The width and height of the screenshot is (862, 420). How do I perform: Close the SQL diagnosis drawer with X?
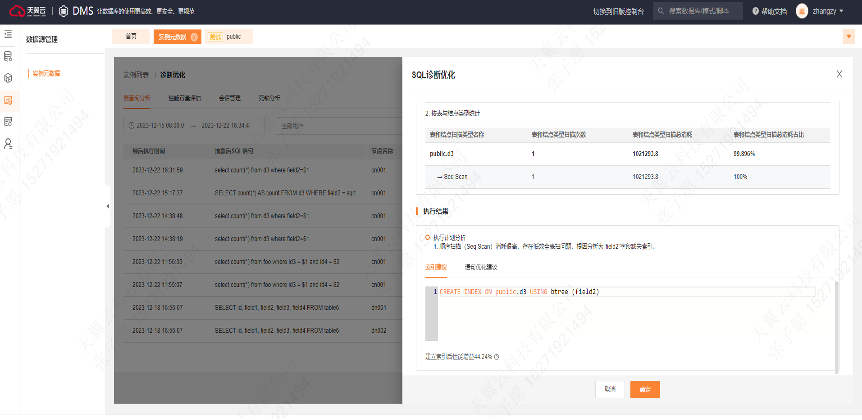coord(839,74)
